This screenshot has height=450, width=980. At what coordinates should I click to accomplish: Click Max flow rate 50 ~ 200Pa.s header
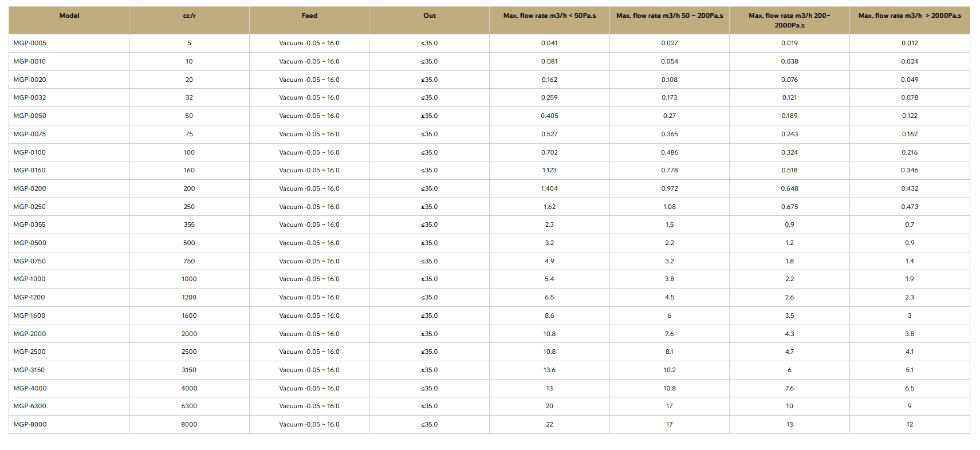(x=669, y=16)
